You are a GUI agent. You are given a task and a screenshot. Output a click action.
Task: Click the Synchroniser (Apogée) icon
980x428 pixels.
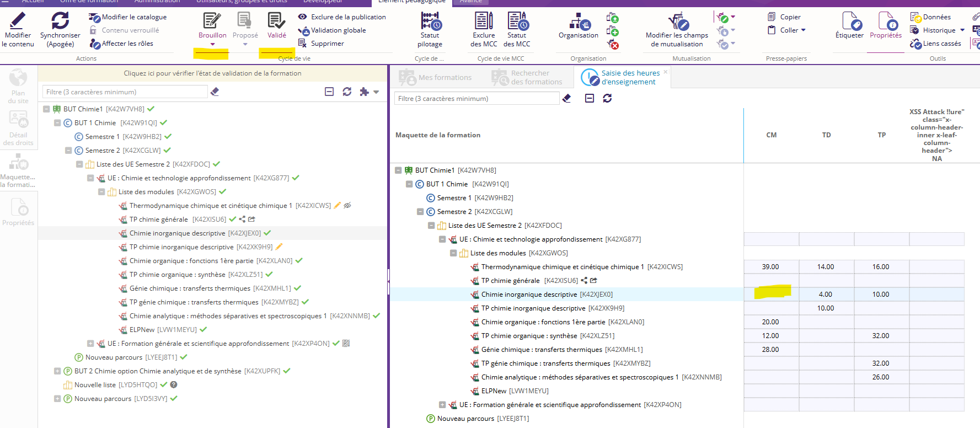click(x=60, y=21)
